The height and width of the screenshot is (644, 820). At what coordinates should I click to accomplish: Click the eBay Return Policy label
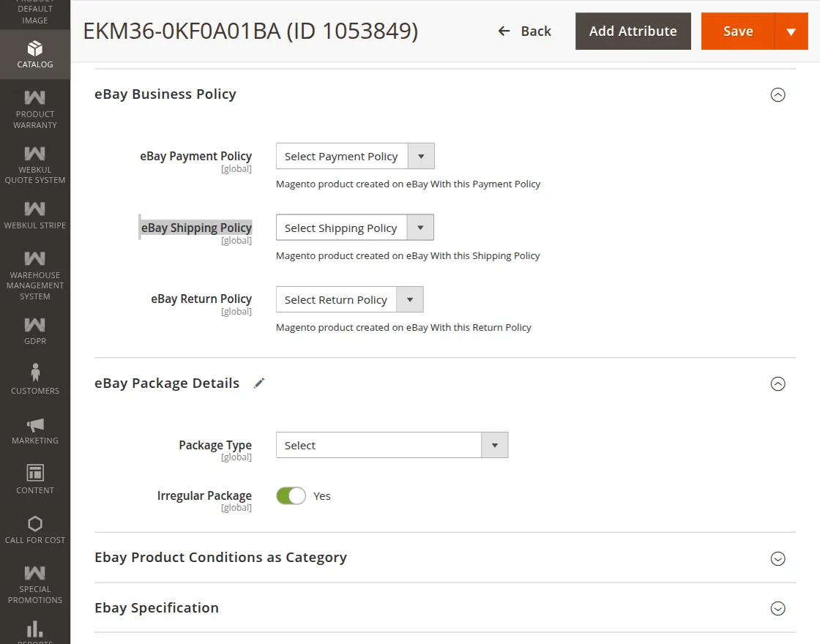click(201, 299)
